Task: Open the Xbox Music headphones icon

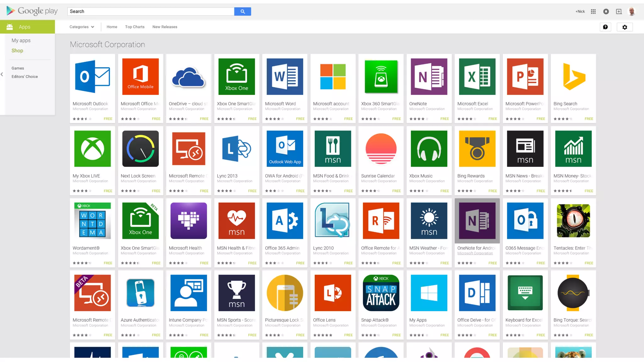Action: [x=429, y=149]
